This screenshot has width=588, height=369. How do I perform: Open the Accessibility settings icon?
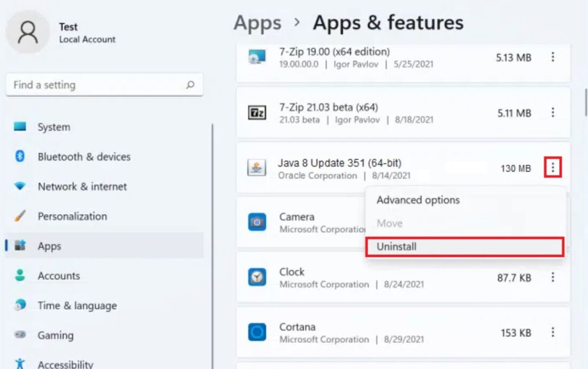[x=20, y=364]
